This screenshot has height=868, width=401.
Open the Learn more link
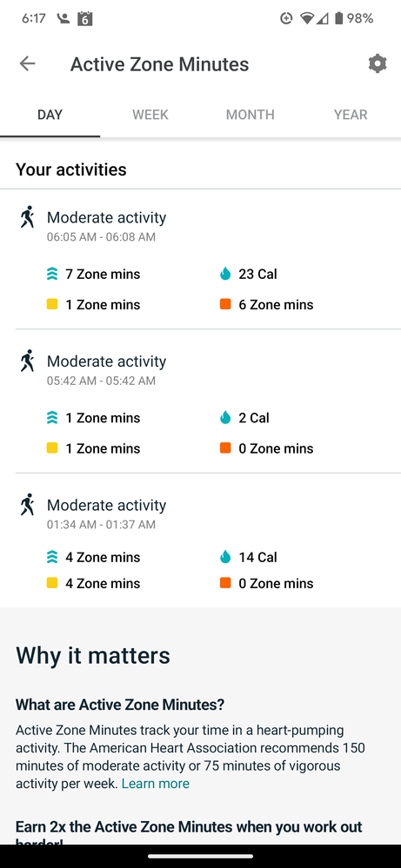click(156, 784)
